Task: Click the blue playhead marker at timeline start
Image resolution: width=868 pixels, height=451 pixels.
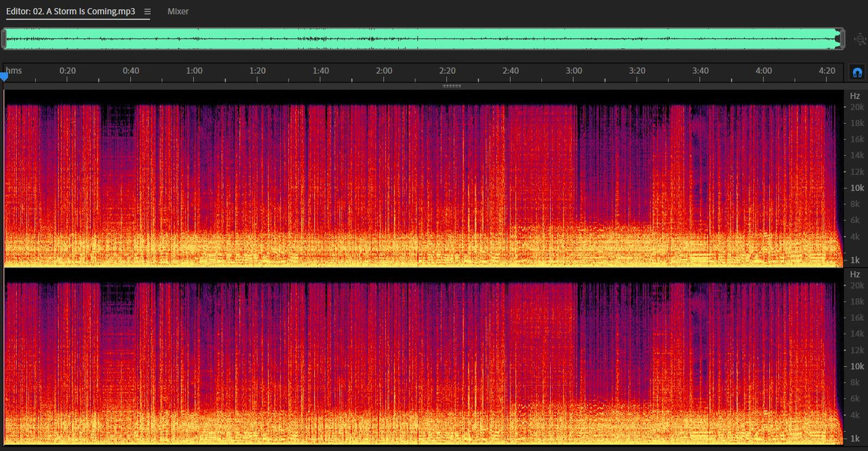Action: tap(4, 77)
